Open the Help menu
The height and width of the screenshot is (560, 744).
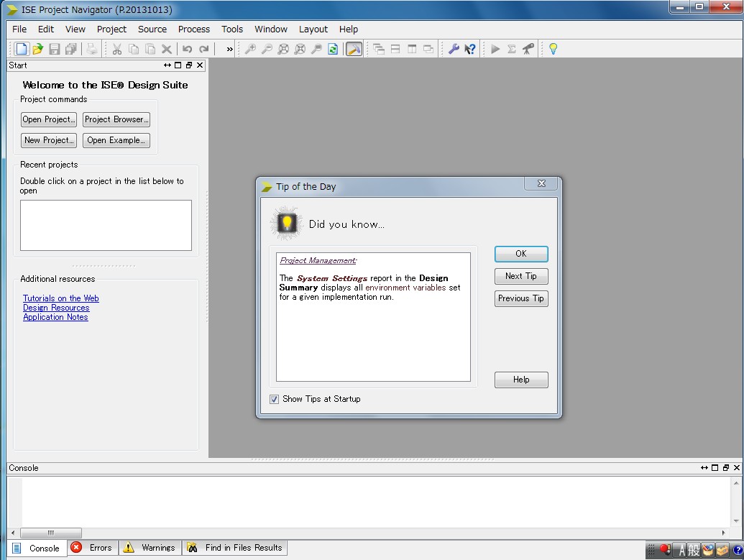click(348, 29)
